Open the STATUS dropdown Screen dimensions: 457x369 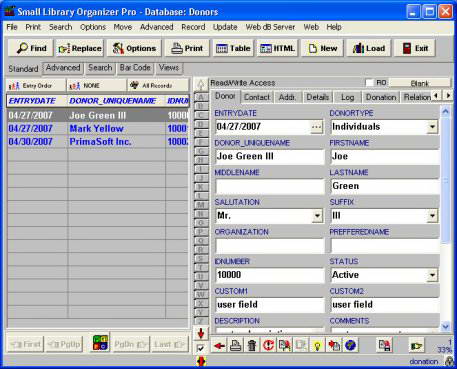(432, 275)
